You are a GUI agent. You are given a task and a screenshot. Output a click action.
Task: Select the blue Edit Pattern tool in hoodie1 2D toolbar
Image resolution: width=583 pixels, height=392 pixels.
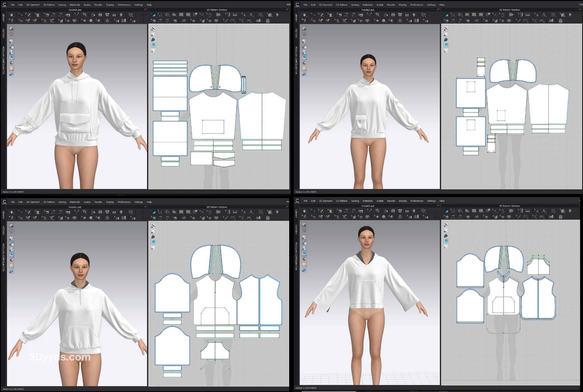[153, 212]
